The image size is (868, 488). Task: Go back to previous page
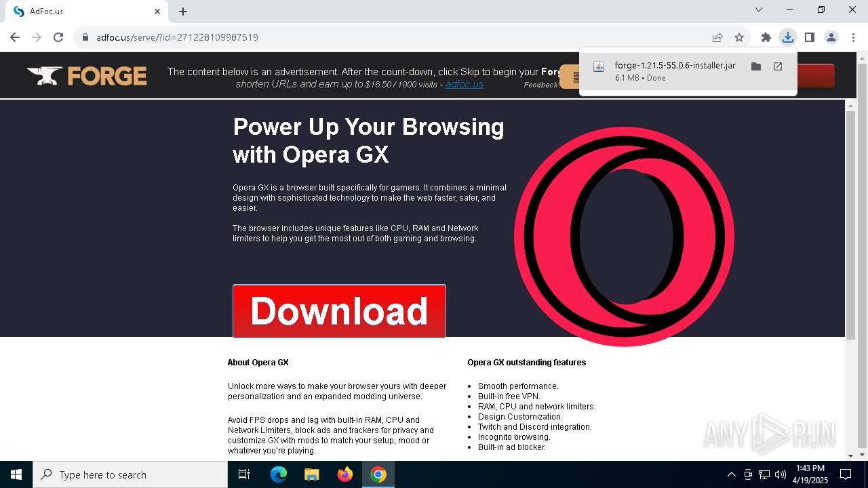click(15, 37)
